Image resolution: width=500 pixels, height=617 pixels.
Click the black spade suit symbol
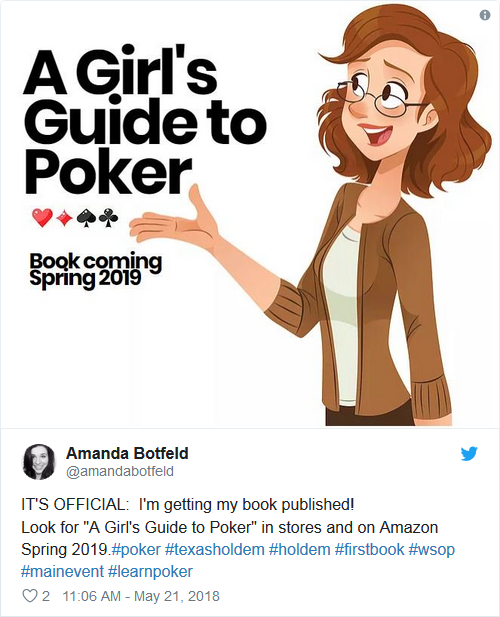click(87, 219)
